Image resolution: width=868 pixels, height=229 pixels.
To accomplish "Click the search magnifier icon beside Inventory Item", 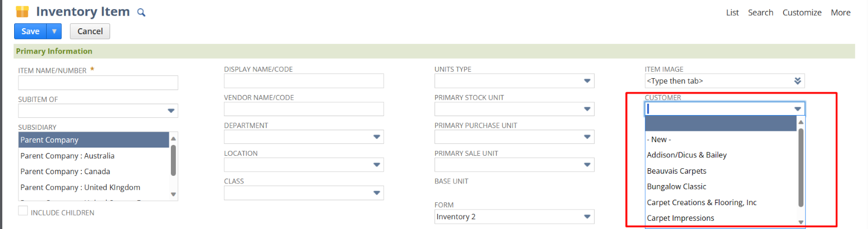I will click(x=141, y=12).
